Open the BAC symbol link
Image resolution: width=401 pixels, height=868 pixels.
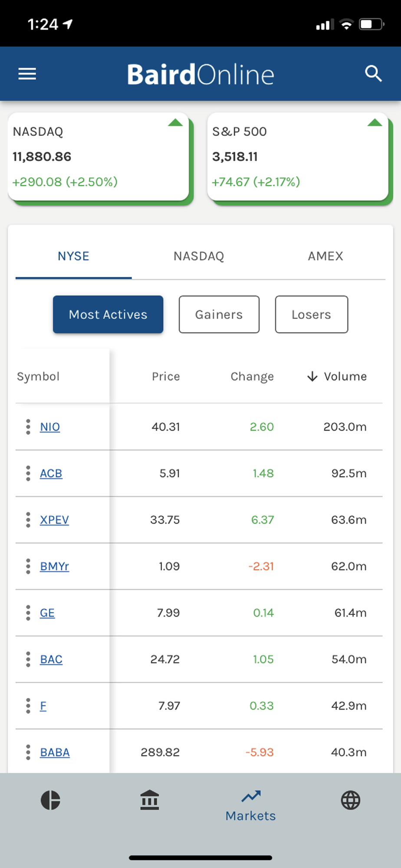pos(51,659)
